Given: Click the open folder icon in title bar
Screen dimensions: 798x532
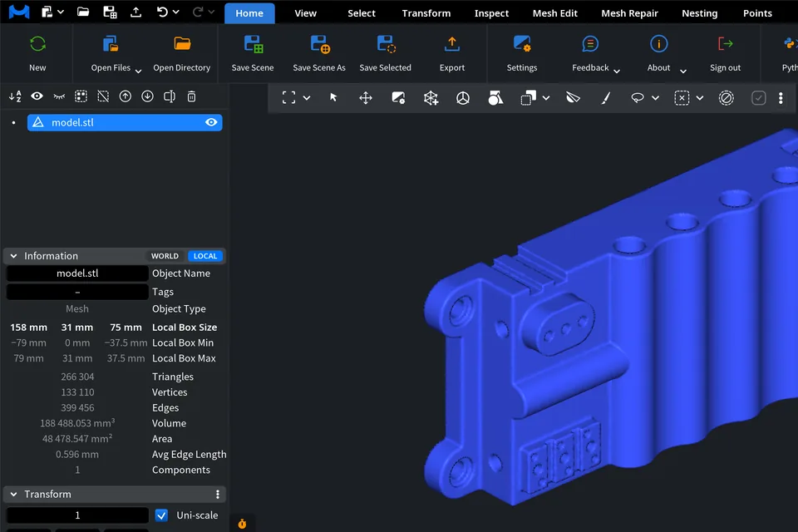Looking at the screenshot, I should click(x=83, y=12).
